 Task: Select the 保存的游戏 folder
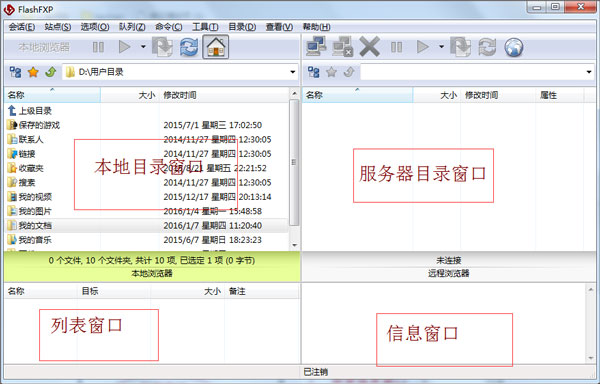34,125
